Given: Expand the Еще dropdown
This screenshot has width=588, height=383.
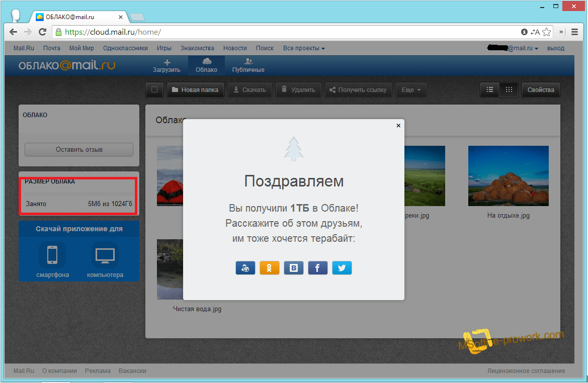Looking at the screenshot, I should click(411, 90).
